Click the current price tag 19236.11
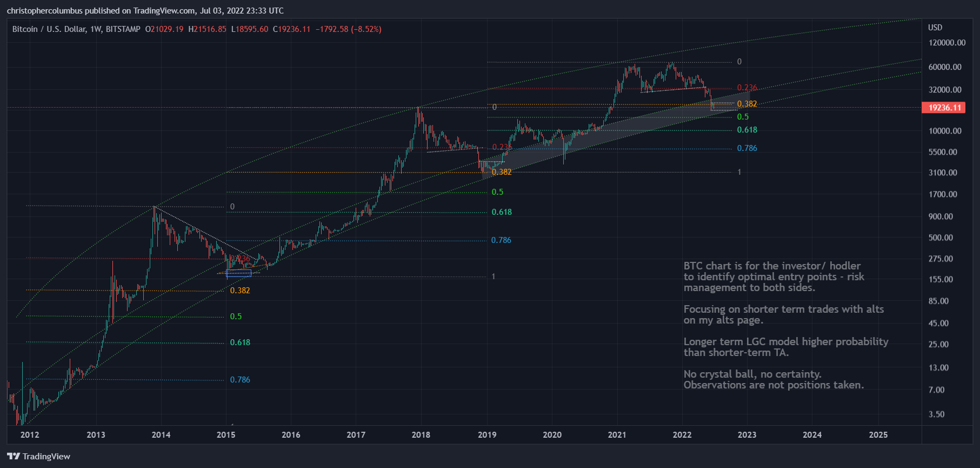Viewport: 980px width, 468px height. pos(944,108)
